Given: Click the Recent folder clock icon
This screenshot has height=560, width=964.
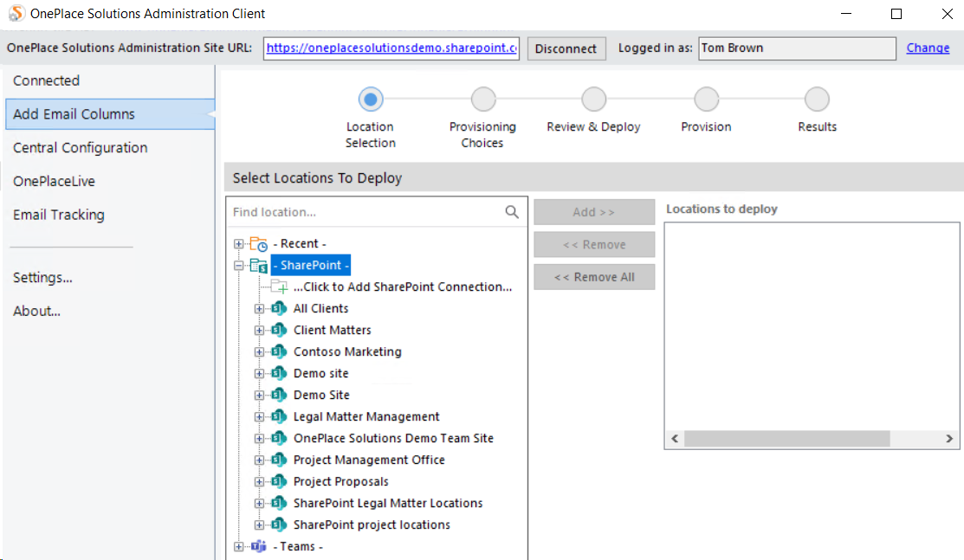Looking at the screenshot, I should coord(258,244).
